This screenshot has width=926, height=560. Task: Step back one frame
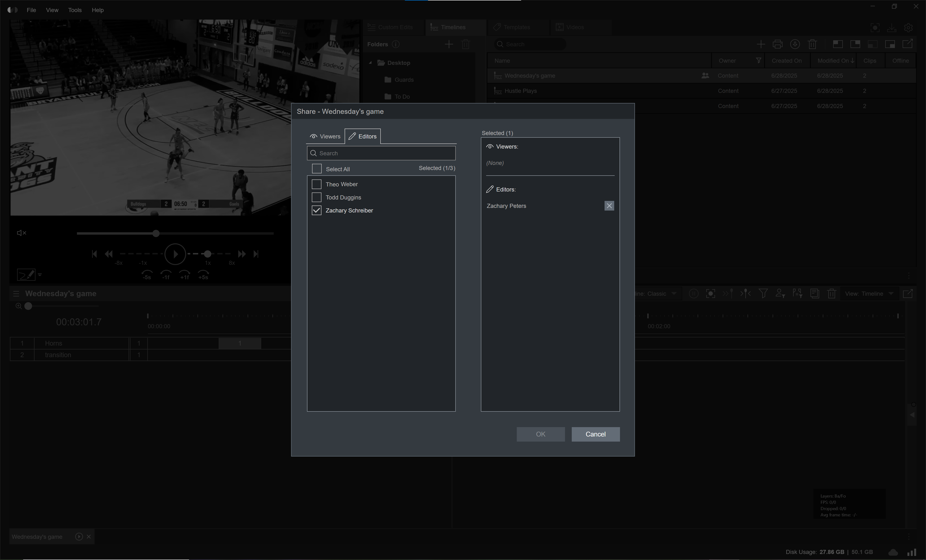166,275
